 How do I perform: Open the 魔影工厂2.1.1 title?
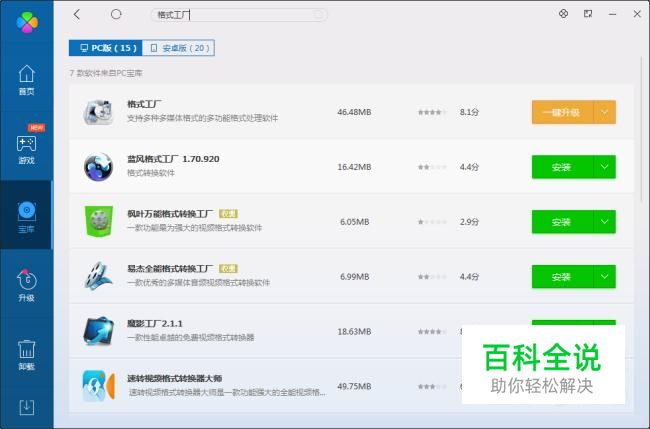coord(155,323)
